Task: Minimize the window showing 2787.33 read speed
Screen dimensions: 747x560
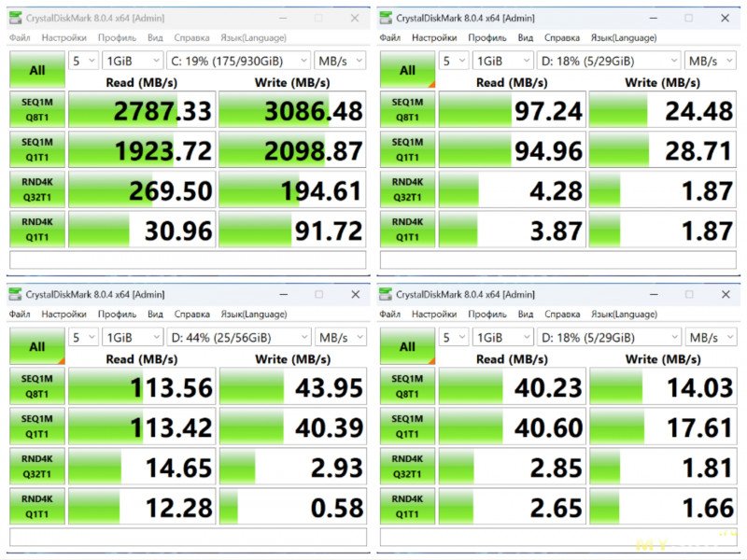Action: [283, 18]
